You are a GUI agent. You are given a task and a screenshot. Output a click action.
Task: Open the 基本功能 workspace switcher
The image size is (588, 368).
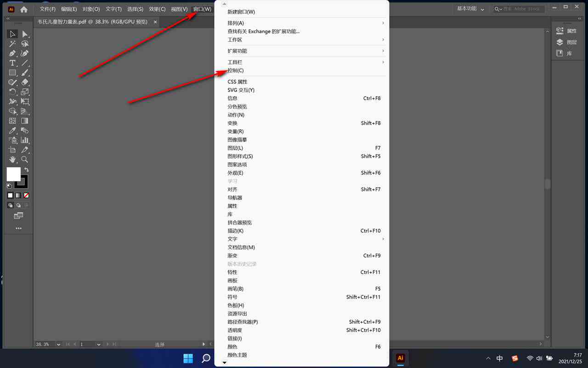[x=470, y=9]
